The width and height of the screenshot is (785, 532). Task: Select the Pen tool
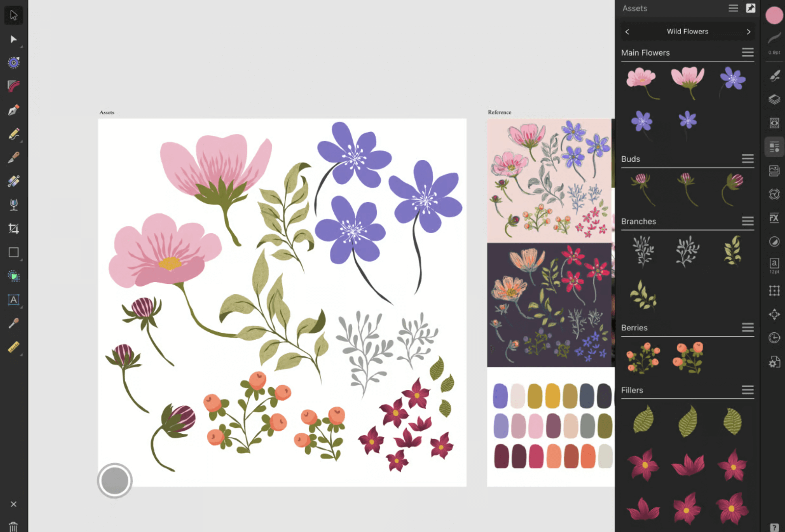tap(13, 111)
